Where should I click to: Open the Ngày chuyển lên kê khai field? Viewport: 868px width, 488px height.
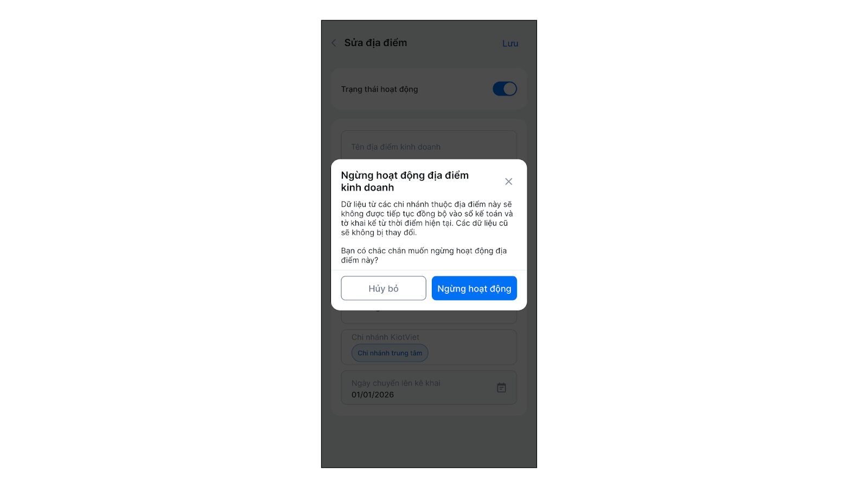tap(429, 388)
